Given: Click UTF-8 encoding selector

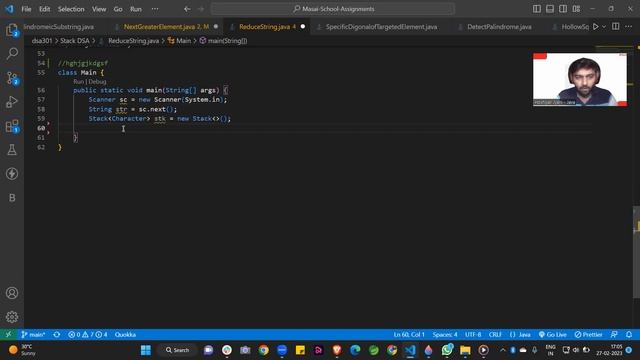Looking at the screenshot, I should click(473, 335).
